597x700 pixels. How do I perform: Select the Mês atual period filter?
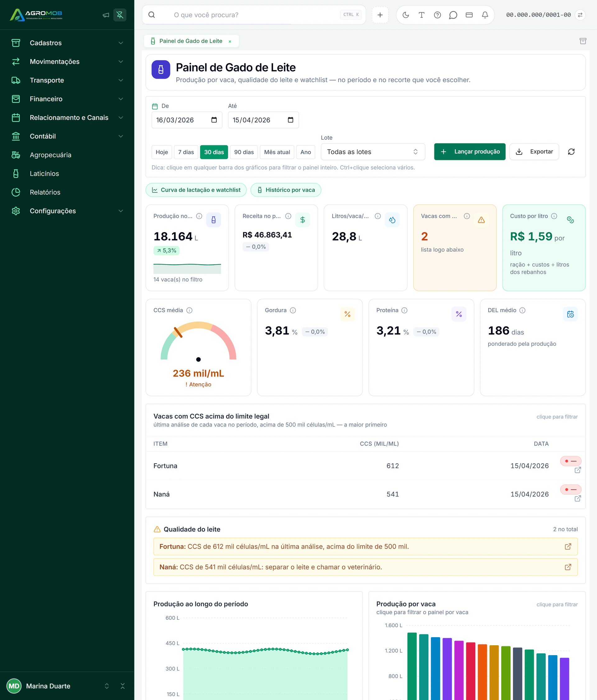click(277, 152)
